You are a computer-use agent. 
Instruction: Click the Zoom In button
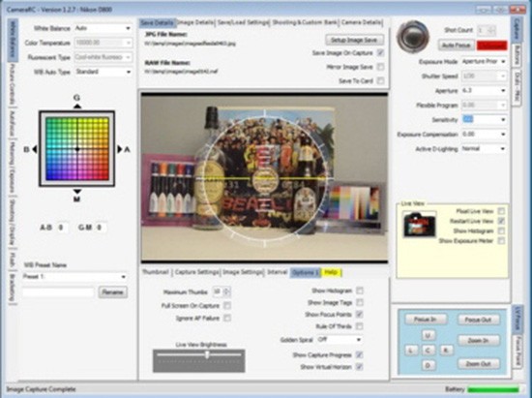tap(479, 340)
